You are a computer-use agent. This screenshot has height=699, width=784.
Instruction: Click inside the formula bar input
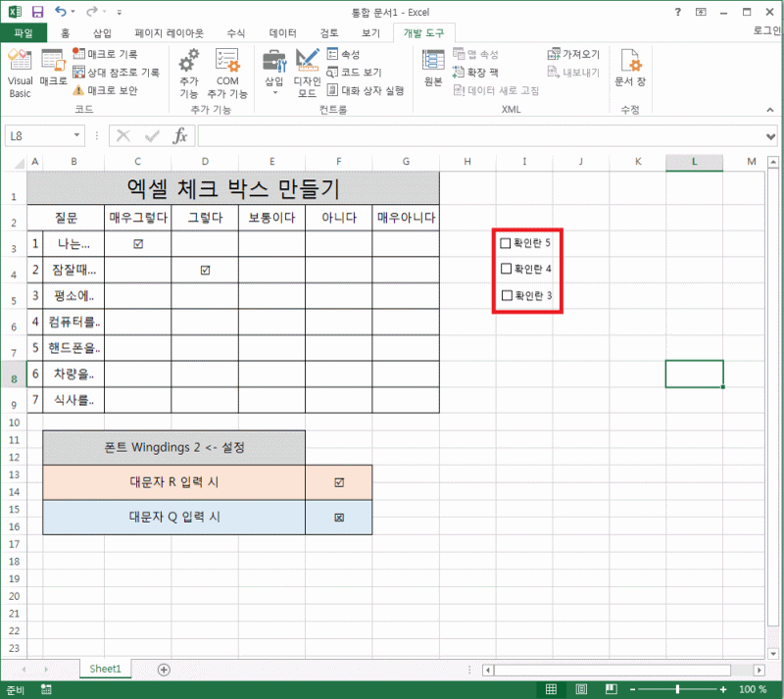[x=481, y=136]
